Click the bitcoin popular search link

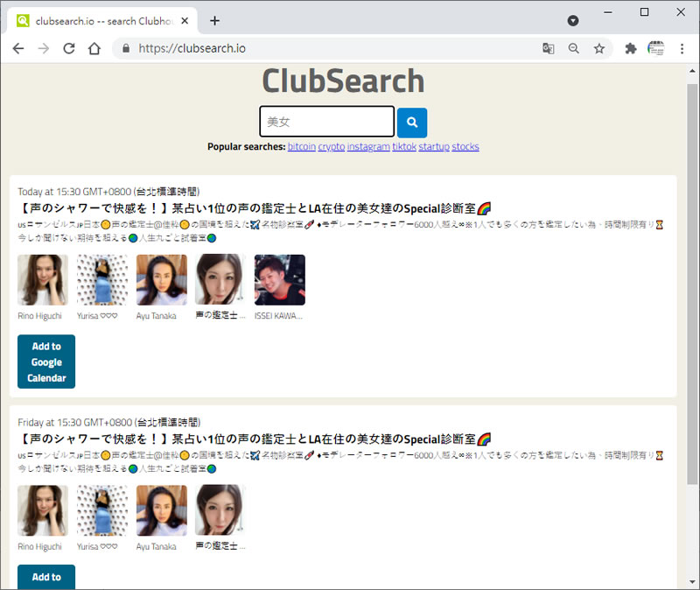point(301,147)
